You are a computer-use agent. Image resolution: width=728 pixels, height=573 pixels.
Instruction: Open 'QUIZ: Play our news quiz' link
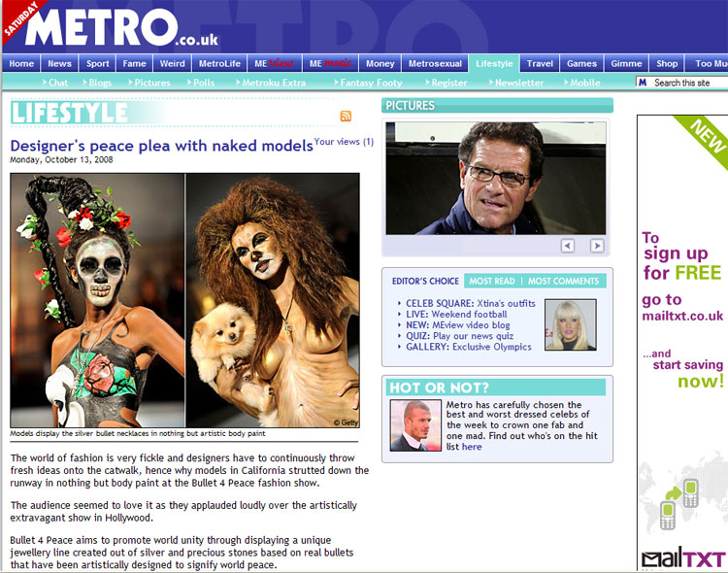pos(459,336)
